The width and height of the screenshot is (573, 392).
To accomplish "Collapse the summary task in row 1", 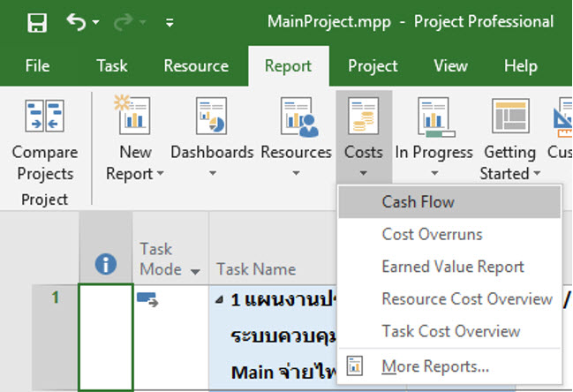I will coord(220,299).
